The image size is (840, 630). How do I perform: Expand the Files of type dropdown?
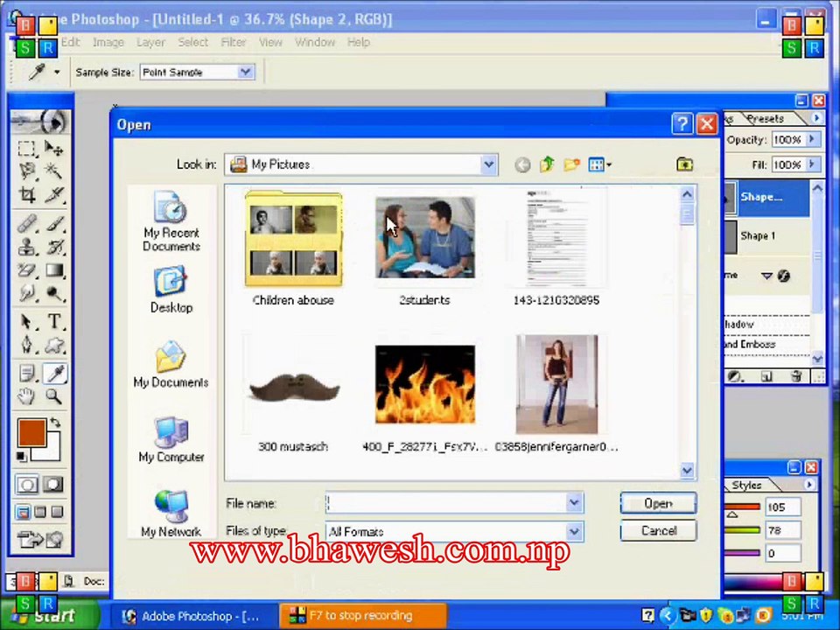574,532
